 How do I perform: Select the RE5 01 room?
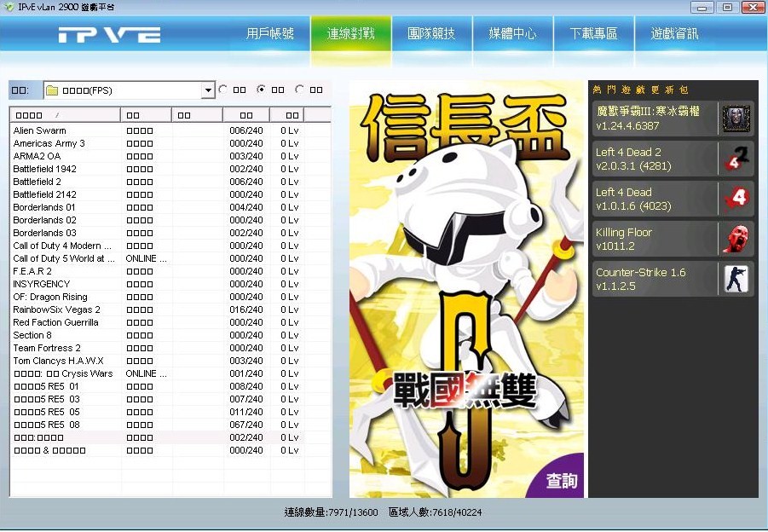(x=157, y=386)
